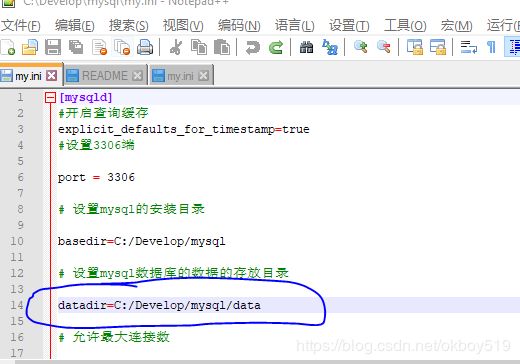Open the 文件(F) menu

21,25
